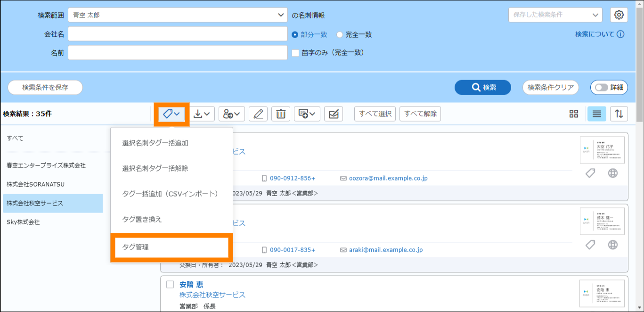Click into the 会社名 input field
This screenshot has width=644, height=312.
click(x=178, y=34)
